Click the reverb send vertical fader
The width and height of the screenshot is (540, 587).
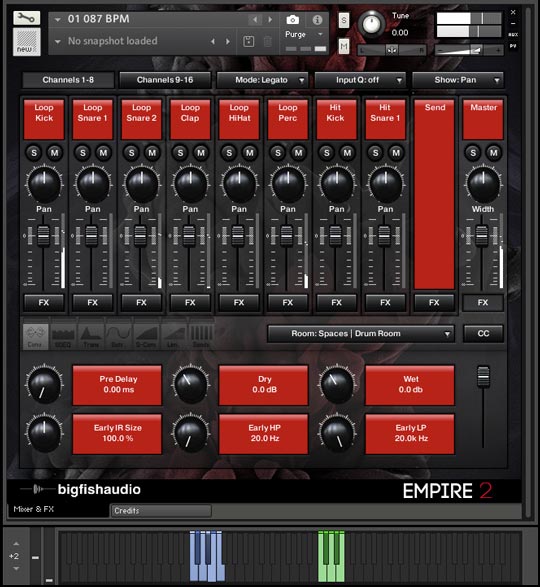(x=483, y=377)
